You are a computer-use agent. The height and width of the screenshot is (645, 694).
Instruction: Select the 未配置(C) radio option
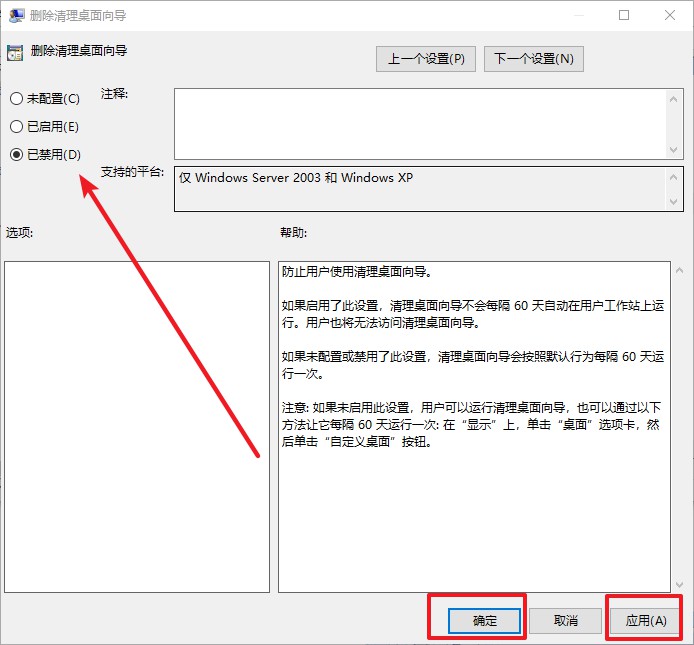[x=44, y=98]
